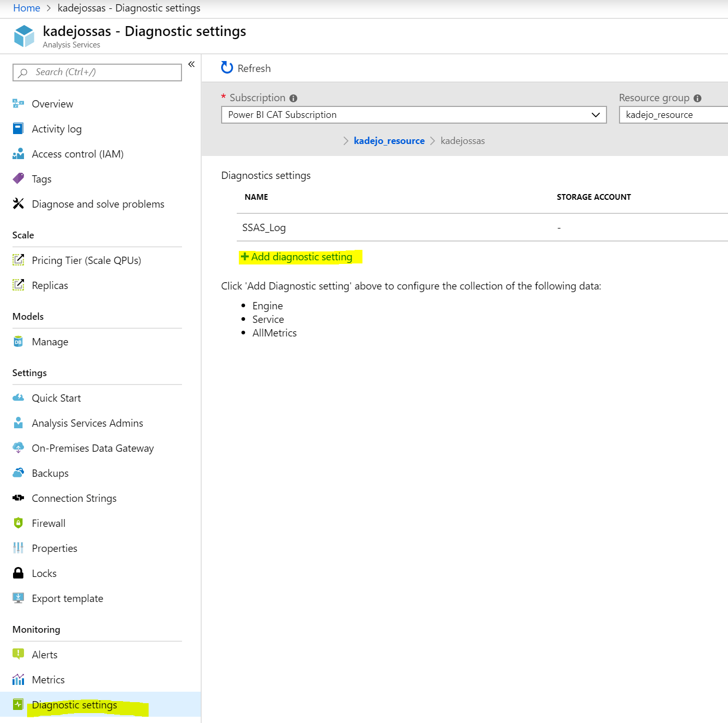This screenshot has width=728, height=723.
Task: Click the Access control (IAM) icon
Action: pos(18,153)
